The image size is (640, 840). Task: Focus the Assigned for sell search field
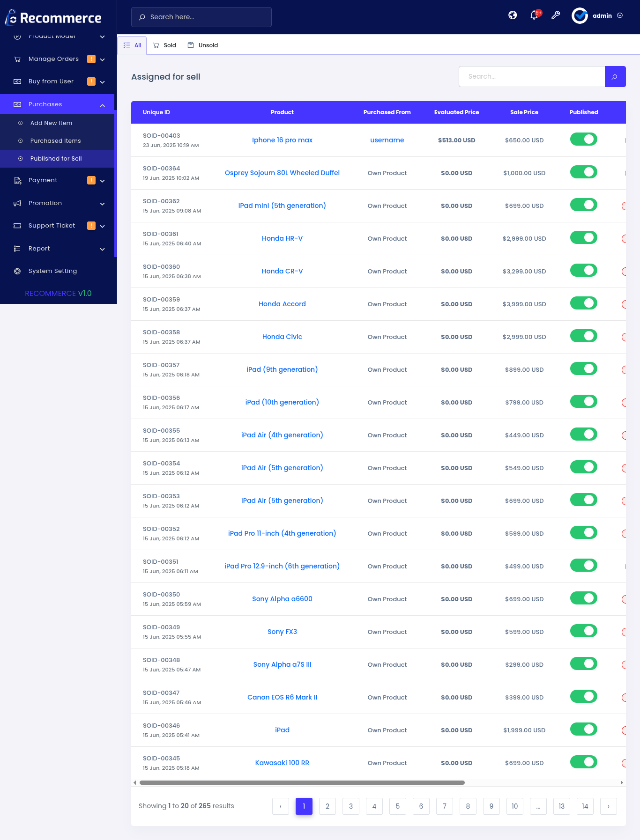[532, 76]
